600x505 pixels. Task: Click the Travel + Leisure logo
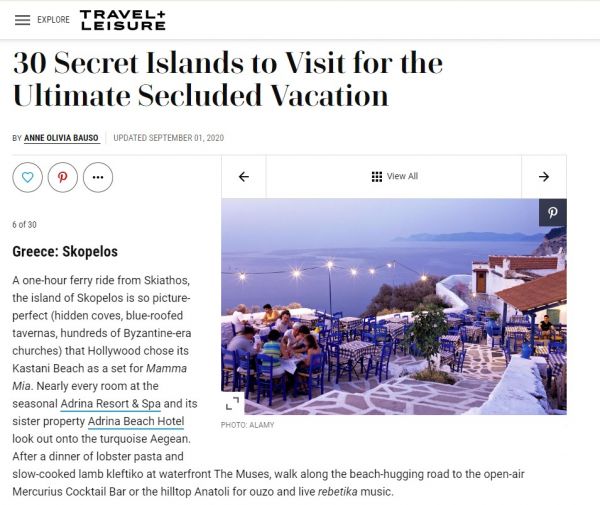point(123,20)
